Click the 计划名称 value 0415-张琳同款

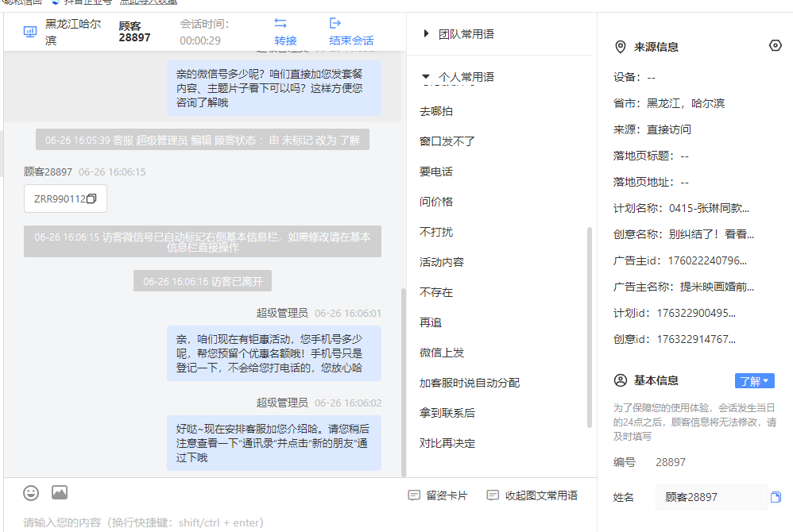pos(709,208)
